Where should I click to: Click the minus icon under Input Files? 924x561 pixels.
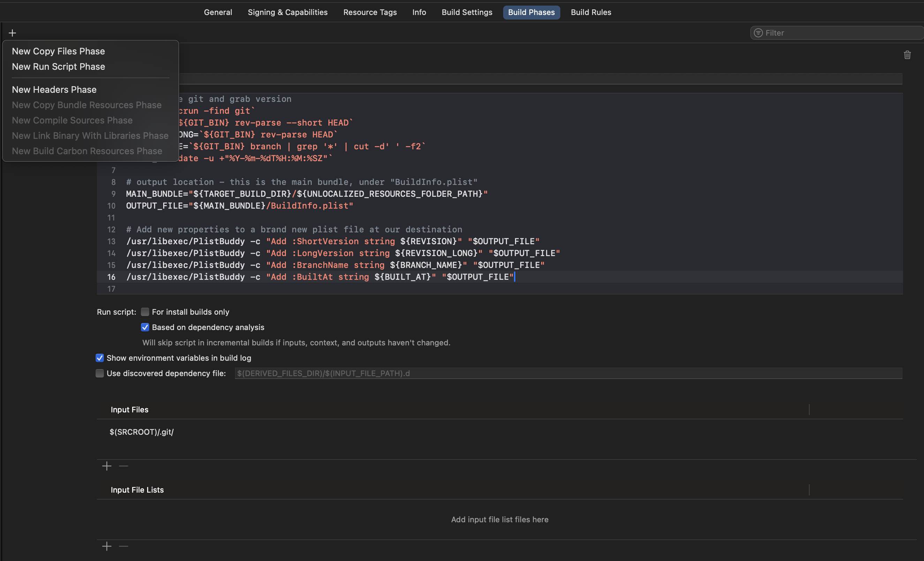[124, 466]
